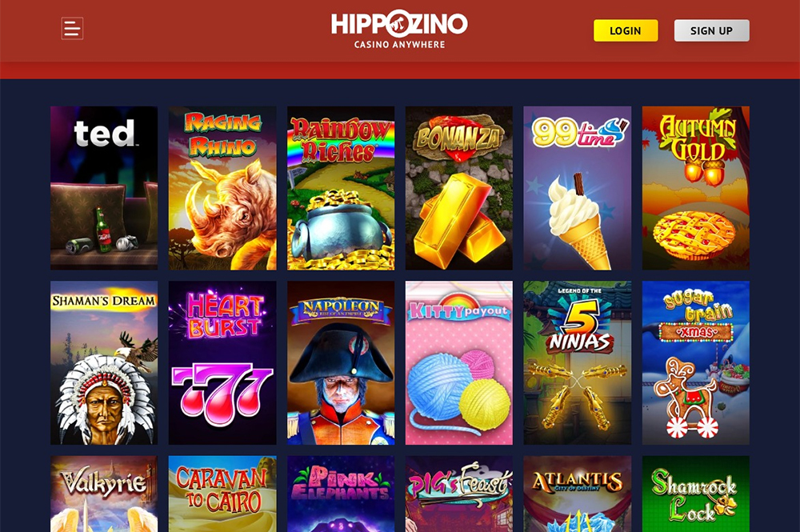Click the yellow LOGIN button
The width and height of the screenshot is (800, 532).
626,30
